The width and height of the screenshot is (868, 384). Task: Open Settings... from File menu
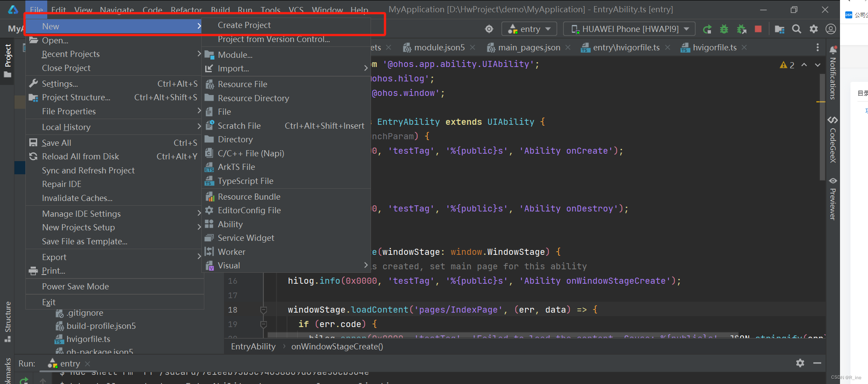tap(115, 84)
